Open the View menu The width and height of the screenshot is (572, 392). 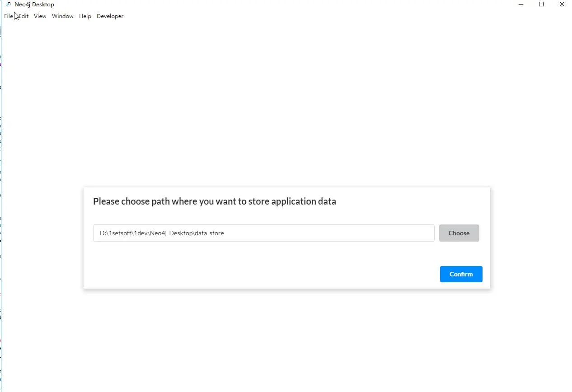(x=40, y=16)
